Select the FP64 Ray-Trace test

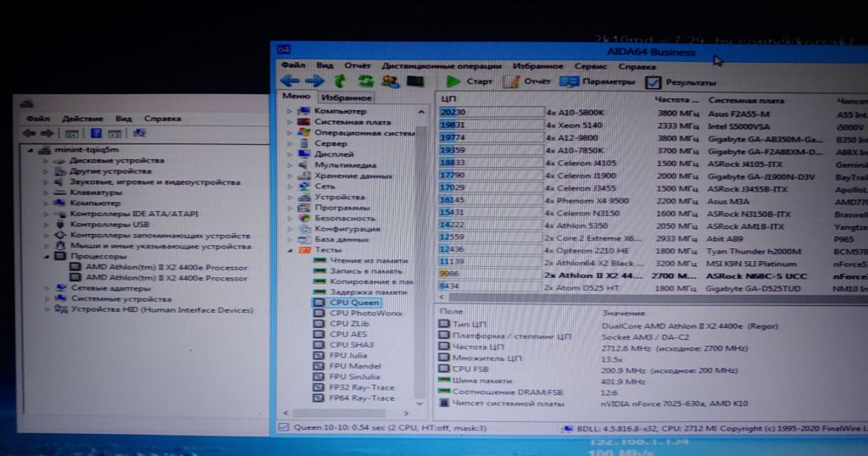point(362,398)
